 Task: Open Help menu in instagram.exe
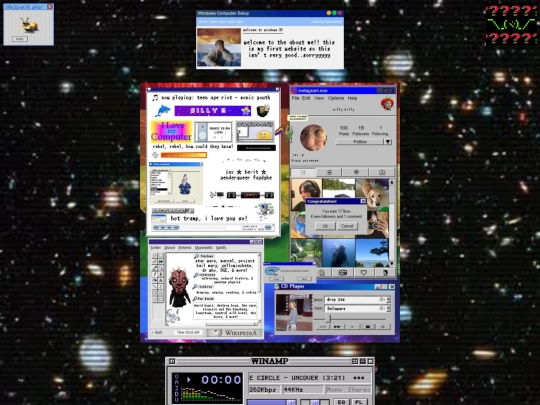pos(352,98)
